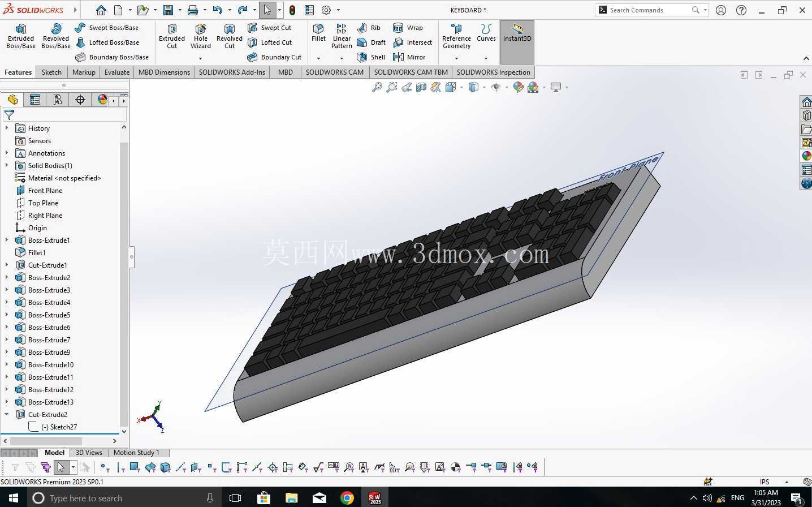Viewport: 812px width, 507px height.
Task: Select Material <not specified> item
Action: coord(64,178)
